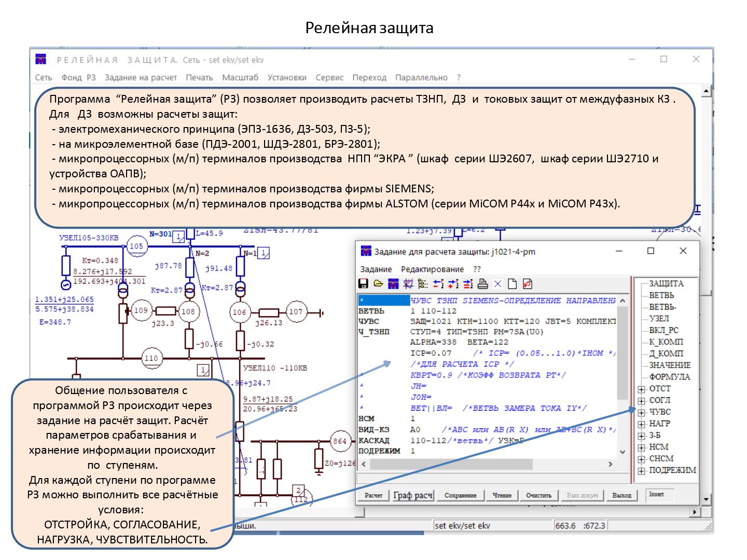Click the document with red arrow icon
This screenshot has height=560, width=747.
tap(528, 284)
